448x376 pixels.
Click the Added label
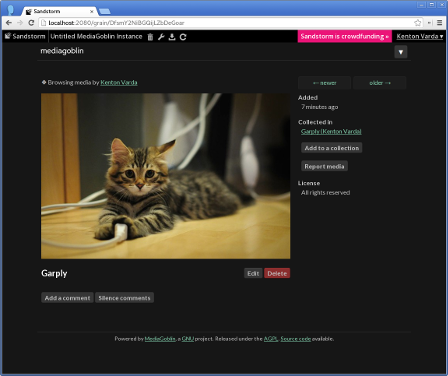308,98
